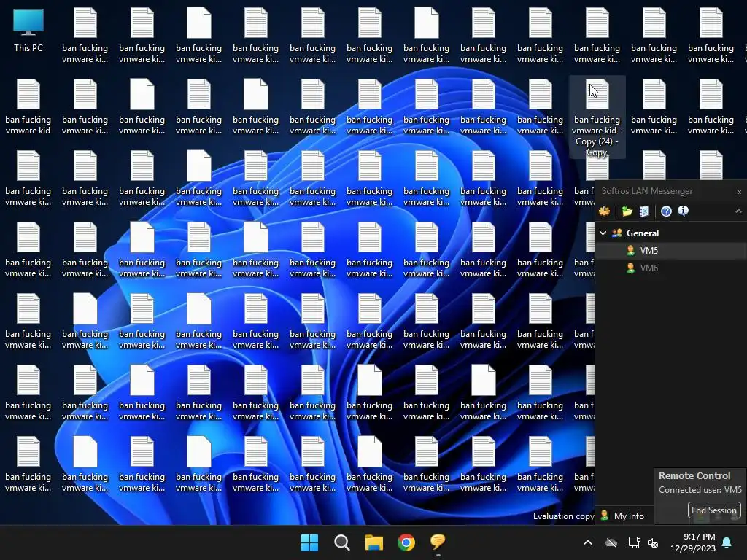The height and width of the screenshot is (560, 747).
Task: Click the info speech bubble icon
Action: pos(683,211)
